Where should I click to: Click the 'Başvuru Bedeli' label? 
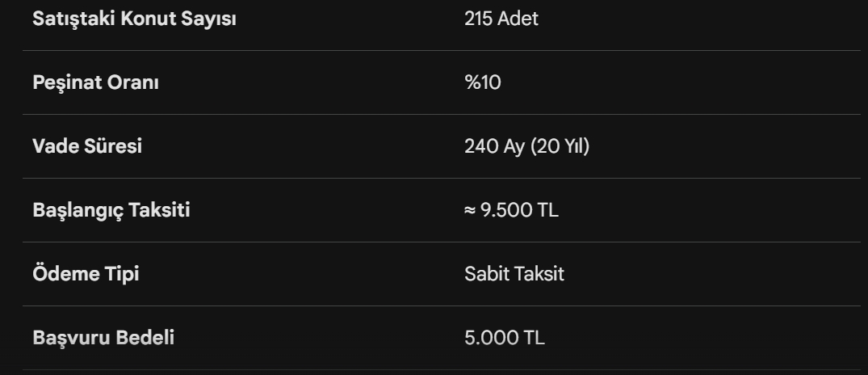click(x=103, y=337)
